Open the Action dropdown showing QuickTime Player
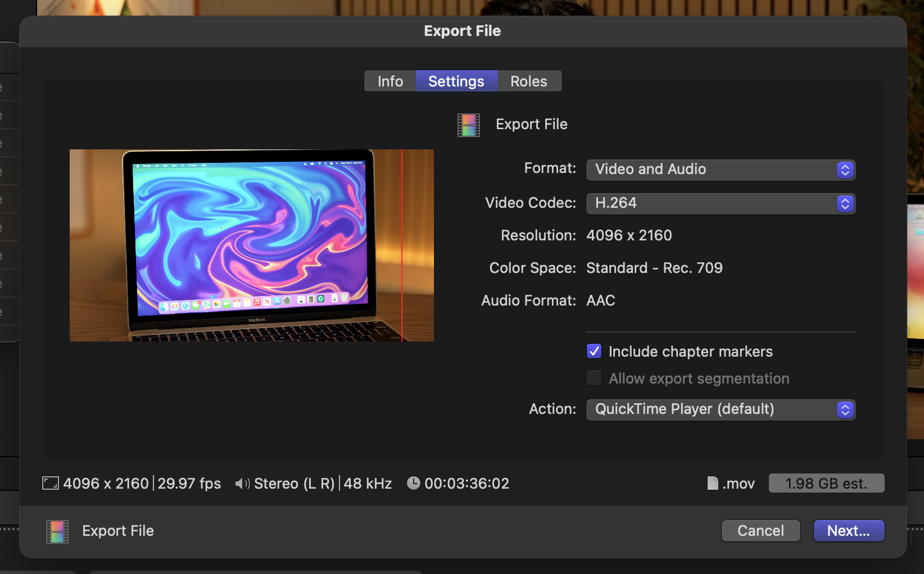 [x=720, y=409]
